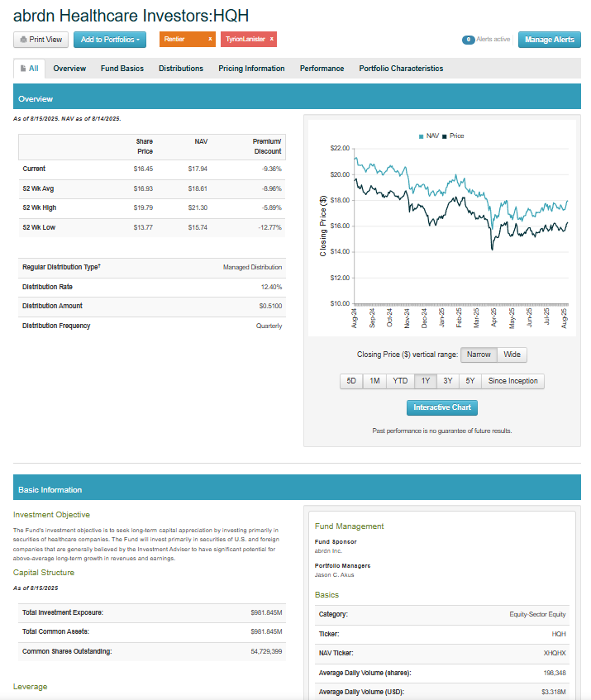Select the YTD chart period

coord(400,381)
